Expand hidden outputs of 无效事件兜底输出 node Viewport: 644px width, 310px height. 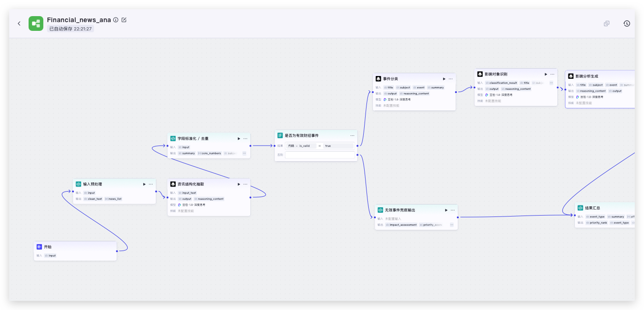(x=451, y=225)
